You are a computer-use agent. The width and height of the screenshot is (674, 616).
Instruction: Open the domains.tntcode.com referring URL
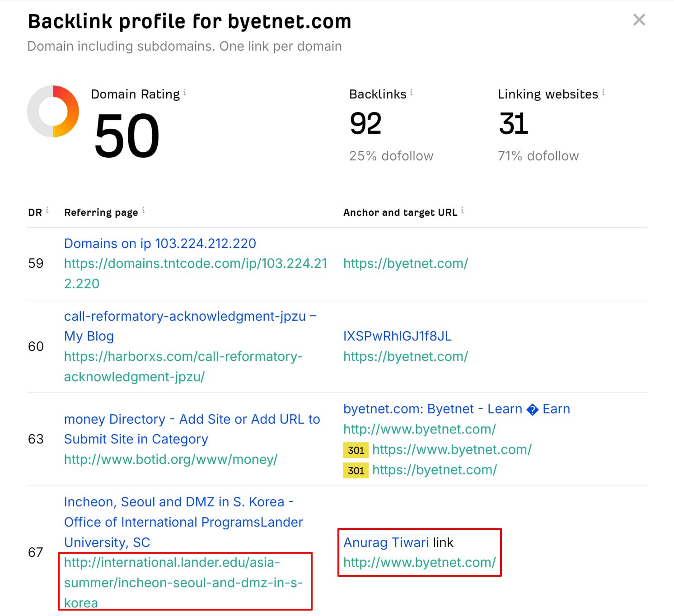196,273
